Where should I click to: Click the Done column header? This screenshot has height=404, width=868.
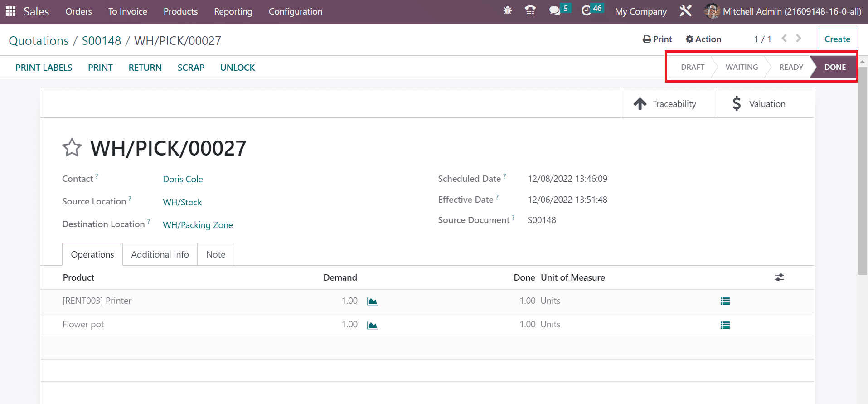(524, 277)
